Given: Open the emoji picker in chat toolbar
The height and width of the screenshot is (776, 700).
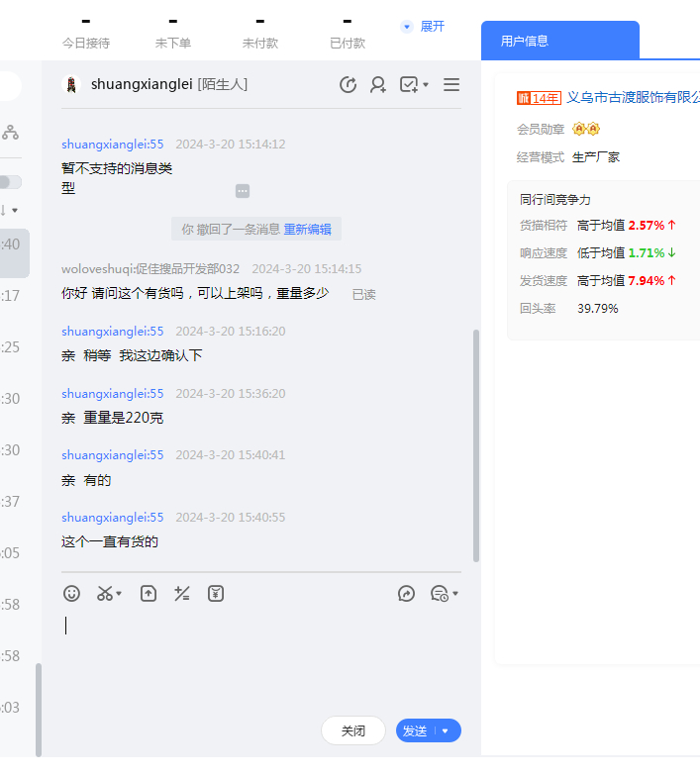Looking at the screenshot, I should [71, 594].
